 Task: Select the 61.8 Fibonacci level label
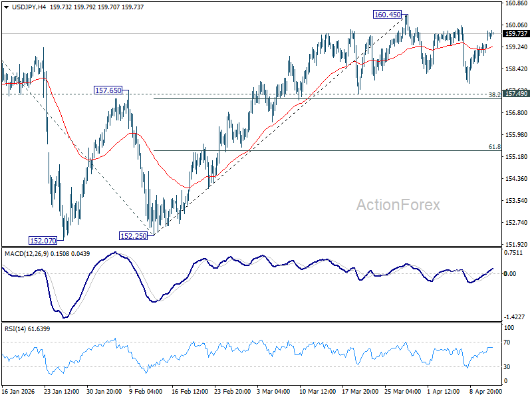[494, 147]
